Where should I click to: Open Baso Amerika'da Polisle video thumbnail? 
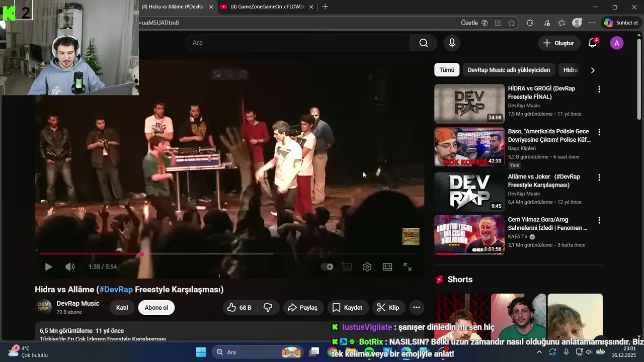click(x=469, y=147)
